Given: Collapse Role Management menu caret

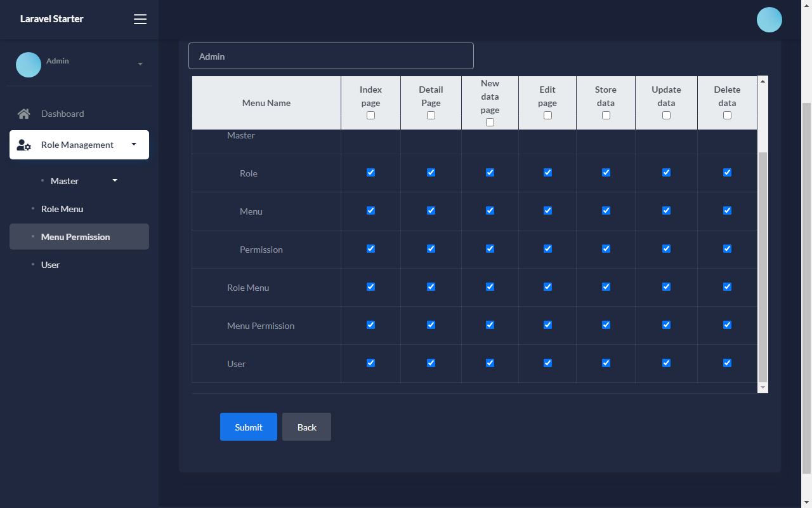Looking at the screenshot, I should pyautogui.click(x=134, y=144).
